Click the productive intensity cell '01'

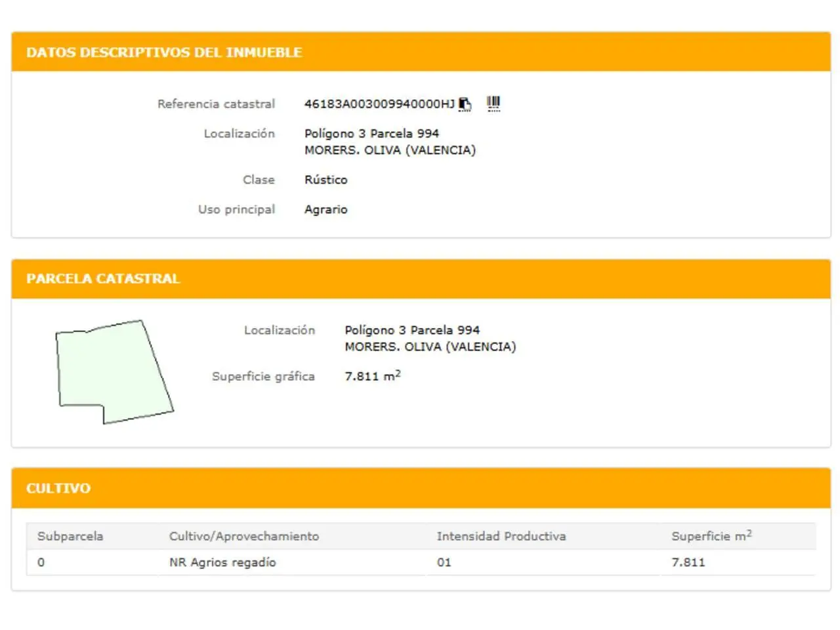444,562
